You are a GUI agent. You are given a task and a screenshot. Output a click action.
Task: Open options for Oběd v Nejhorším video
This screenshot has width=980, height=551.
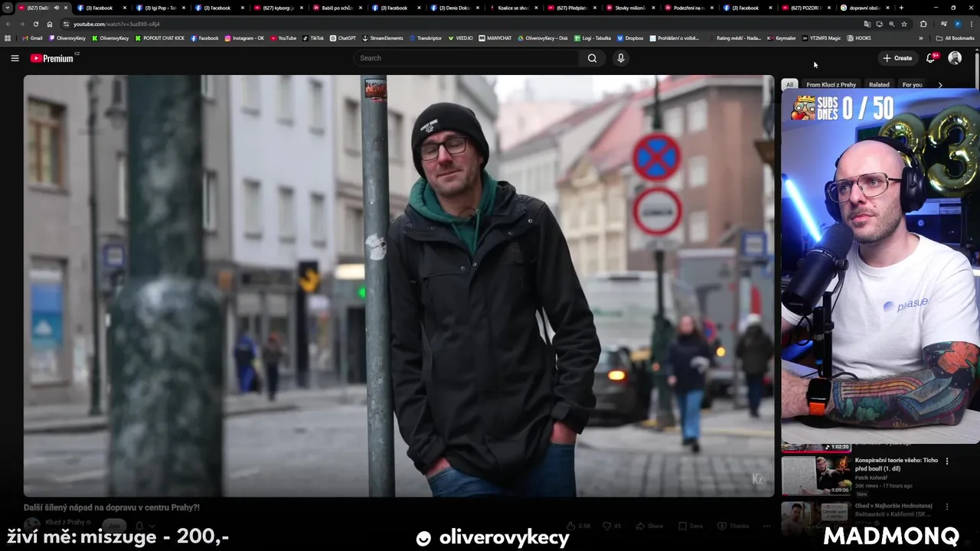click(x=947, y=507)
